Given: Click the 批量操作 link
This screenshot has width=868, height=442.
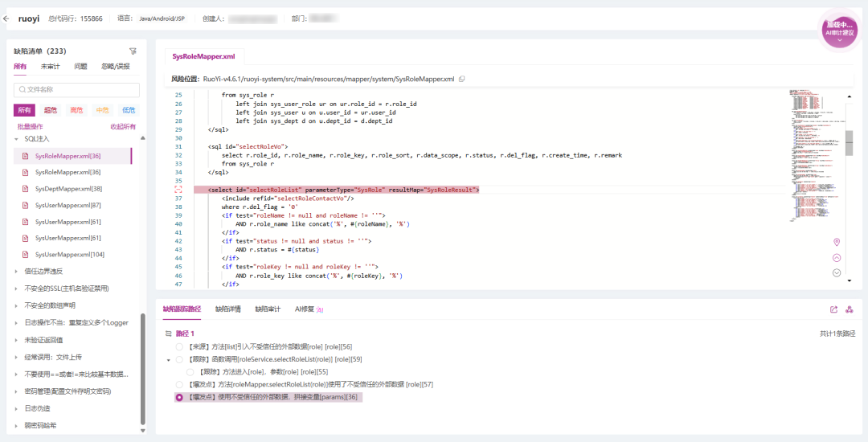Looking at the screenshot, I should (x=30, y=127).
